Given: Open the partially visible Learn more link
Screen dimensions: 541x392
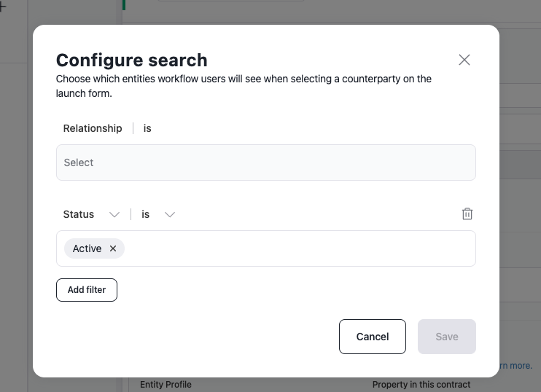Looking at the screenshot, I should pyautogui.click(x=515, y=366).
